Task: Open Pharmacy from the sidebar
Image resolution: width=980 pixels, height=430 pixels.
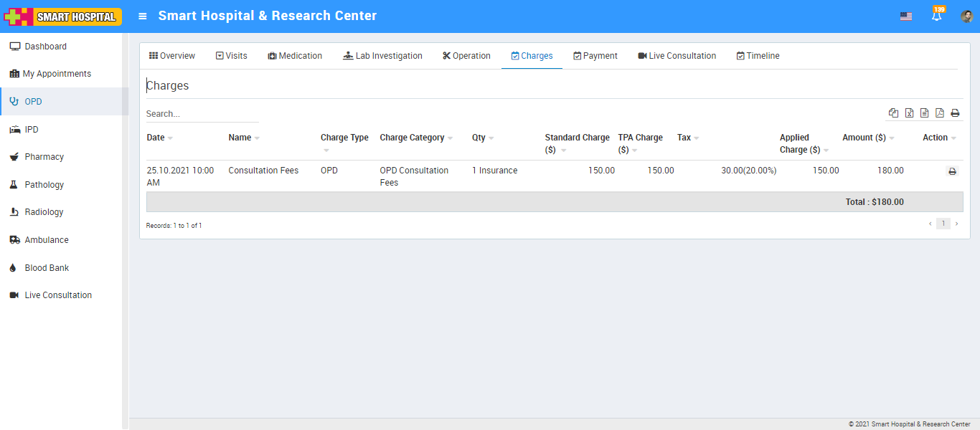Action: (x=44, y=157)
